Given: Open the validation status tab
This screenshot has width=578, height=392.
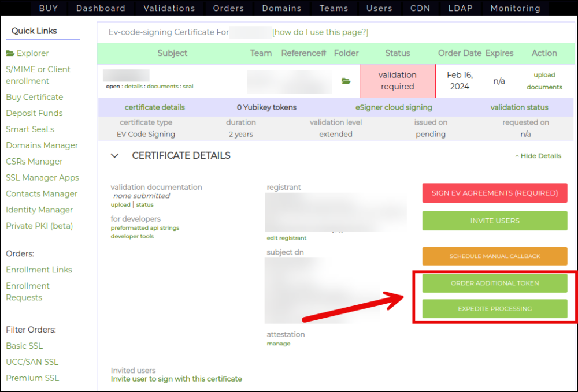Looking at the screenshot, I should pos(519,107).
